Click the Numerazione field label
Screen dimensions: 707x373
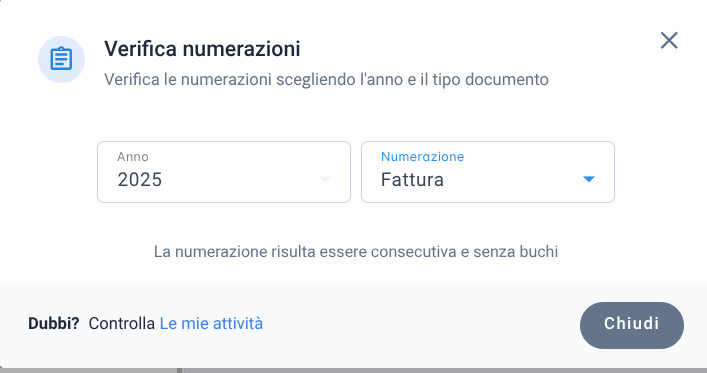coord(422,157)
